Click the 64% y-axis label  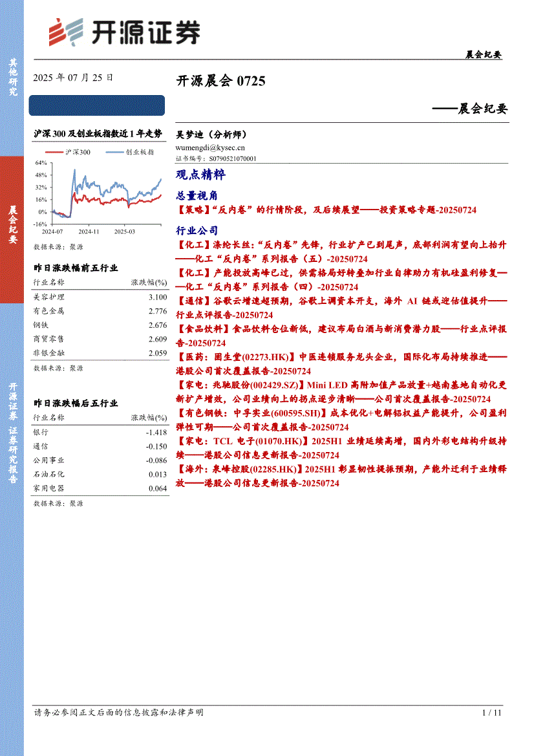click(x=41, y=163)
